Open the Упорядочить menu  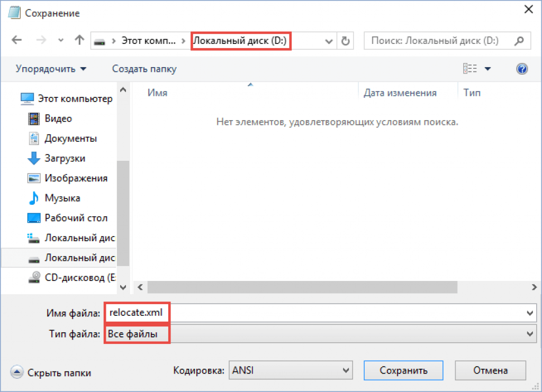(51, 69)
